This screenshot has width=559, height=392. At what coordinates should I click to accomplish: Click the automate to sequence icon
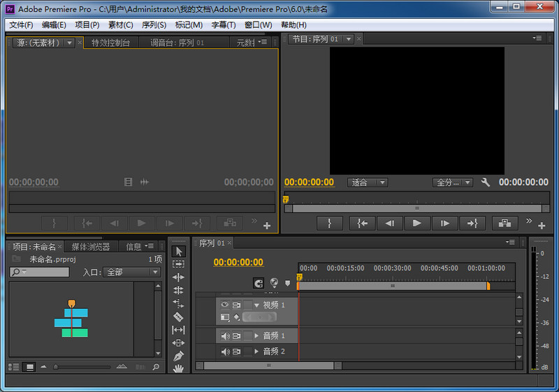140,367
